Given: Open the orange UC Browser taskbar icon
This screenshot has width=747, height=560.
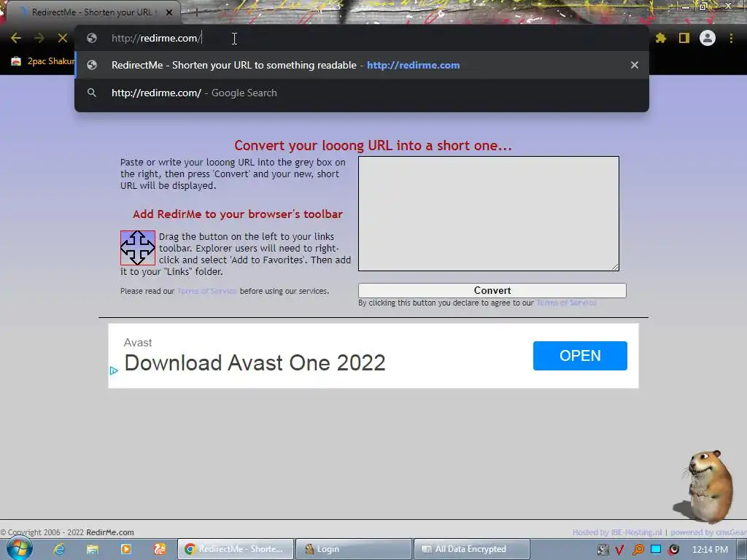Looking at the screenshot, I should click(159, 549).
